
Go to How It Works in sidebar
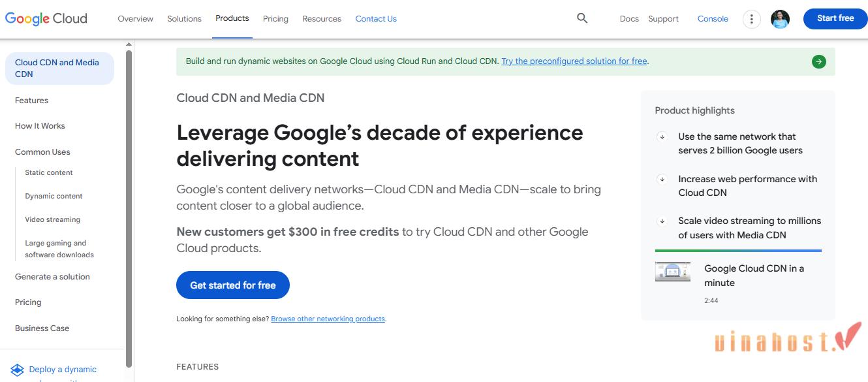pos(40,126)
